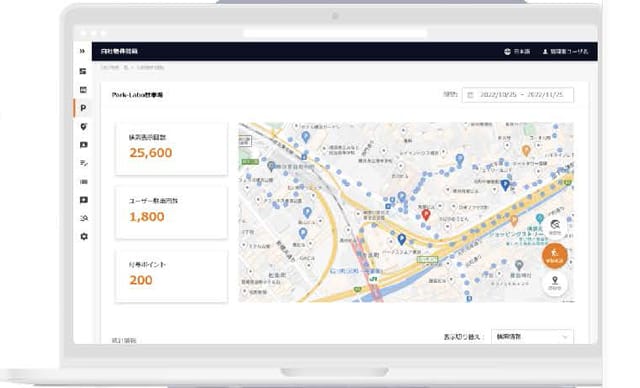Open the map-pin location sidebar icon
640x388 pixels.
tap(83, 126)
